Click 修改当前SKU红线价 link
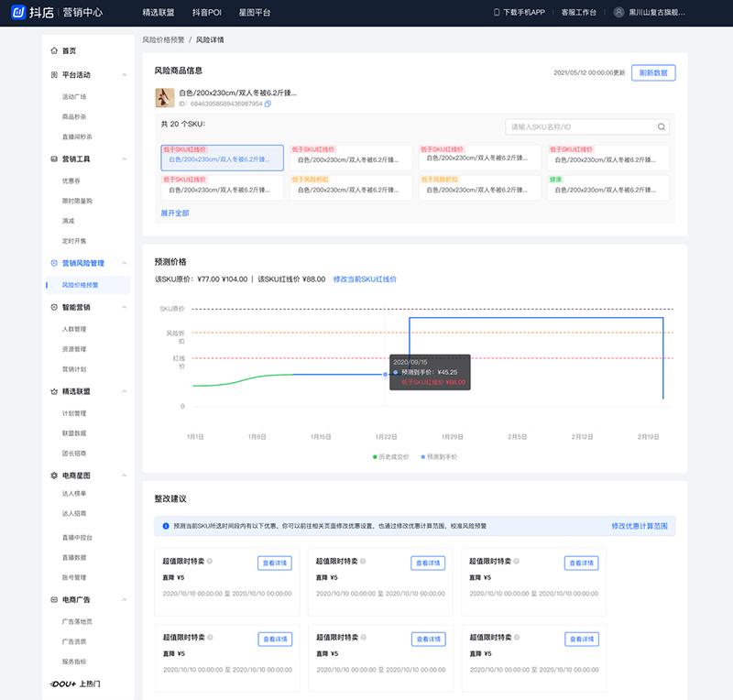 [365, 279]
